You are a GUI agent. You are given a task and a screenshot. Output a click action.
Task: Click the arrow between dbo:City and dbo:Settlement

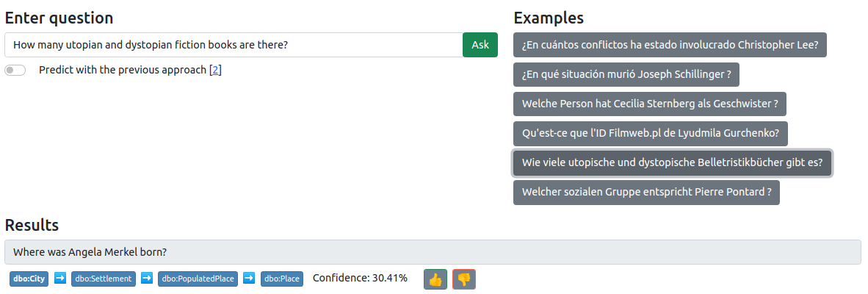pyautogui.click(x=60, y=278)
